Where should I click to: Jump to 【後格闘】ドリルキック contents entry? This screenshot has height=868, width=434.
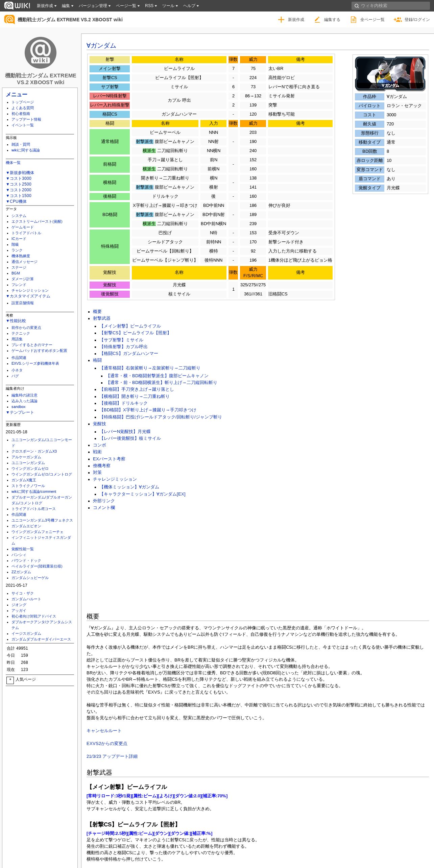[x=123, y=403]
